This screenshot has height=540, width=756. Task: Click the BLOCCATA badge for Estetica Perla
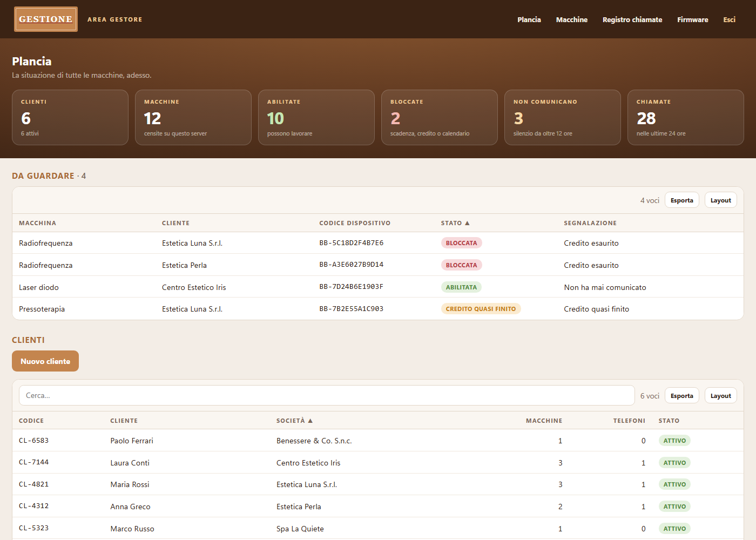462,265
